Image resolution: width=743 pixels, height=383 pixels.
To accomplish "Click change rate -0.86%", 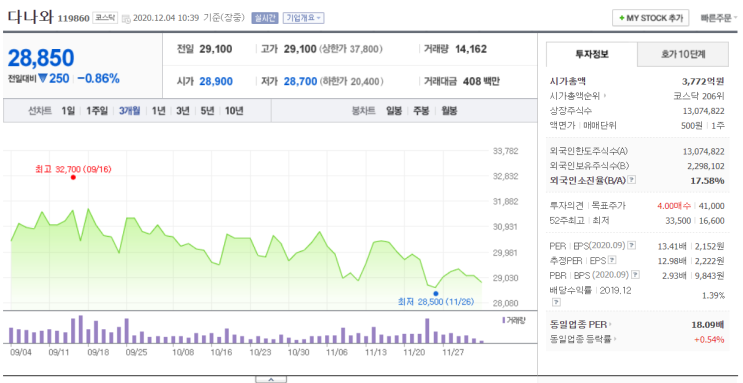I will [x=99, y=79].
